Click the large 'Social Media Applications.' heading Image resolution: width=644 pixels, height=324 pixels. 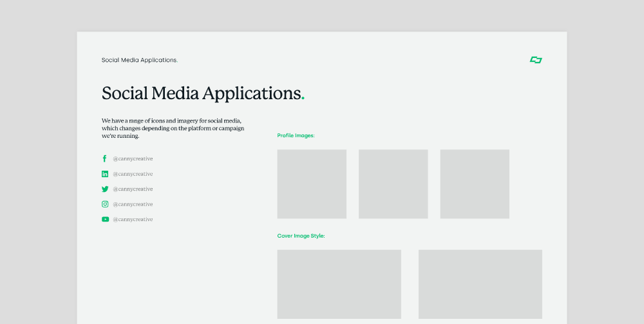(x=203, y=93)
